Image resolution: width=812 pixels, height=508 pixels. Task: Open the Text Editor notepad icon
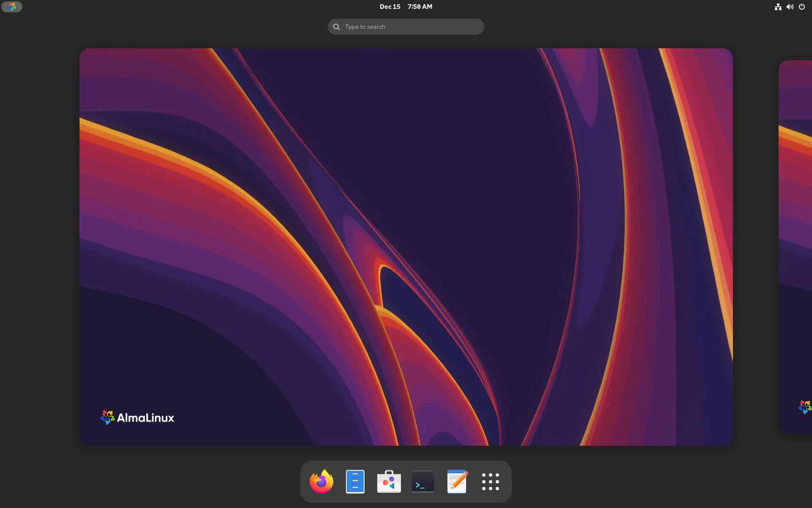(457, 482)
